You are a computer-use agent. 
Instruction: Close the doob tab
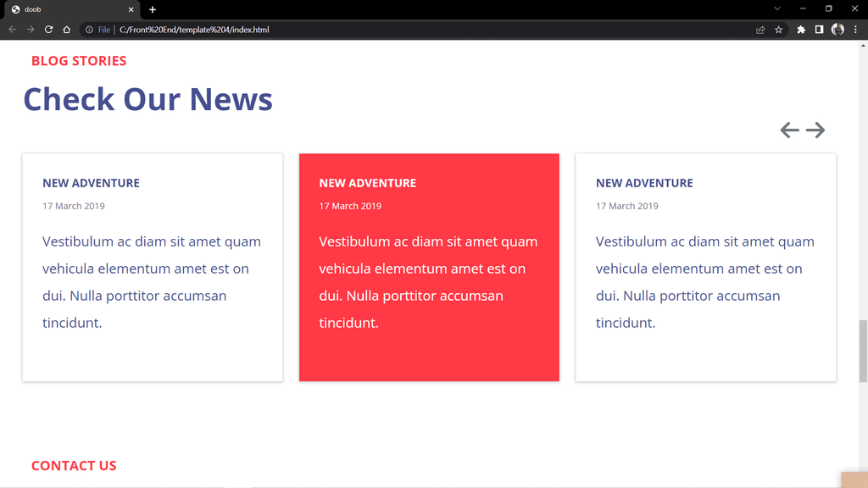pos(131,9)
